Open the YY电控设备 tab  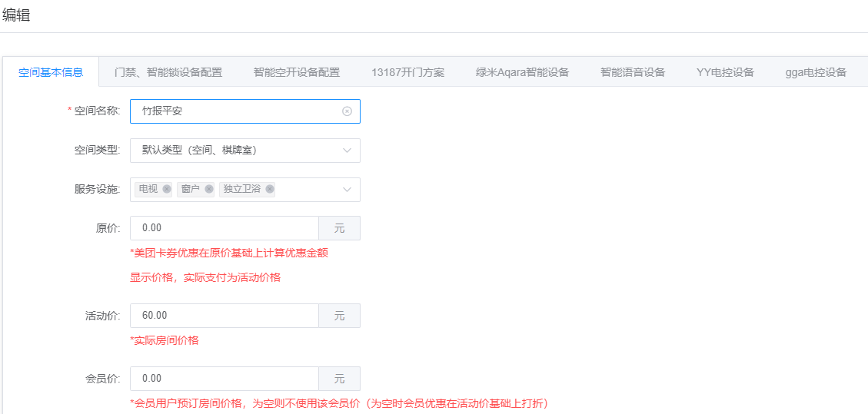pos(725,72)
